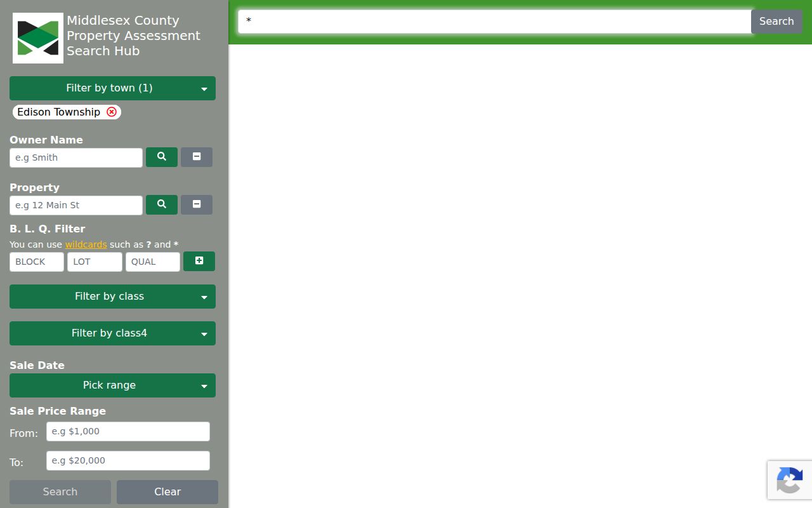Click the minus button beside Property
This screenshot has height=508, width=812.
(x=197, y=204)
